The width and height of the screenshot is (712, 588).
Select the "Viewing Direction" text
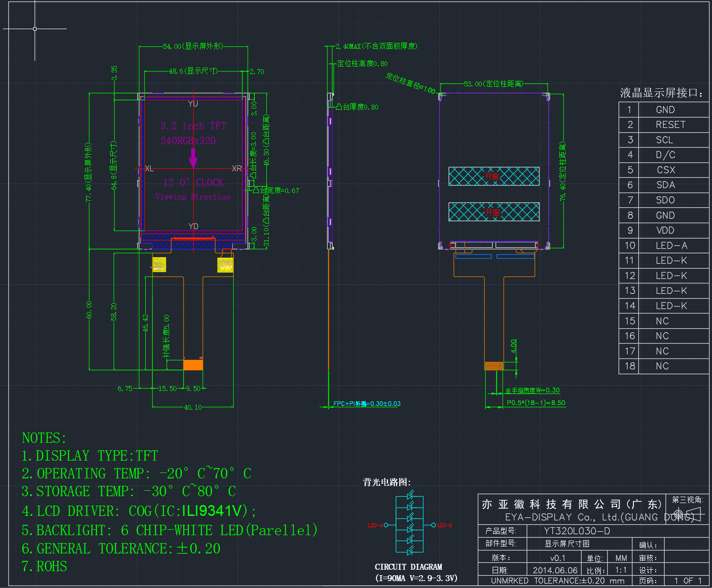point(193,196)
